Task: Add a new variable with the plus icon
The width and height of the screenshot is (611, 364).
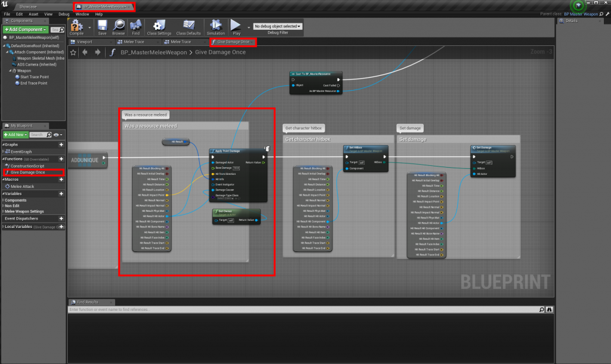Action: tap(61, 194)
